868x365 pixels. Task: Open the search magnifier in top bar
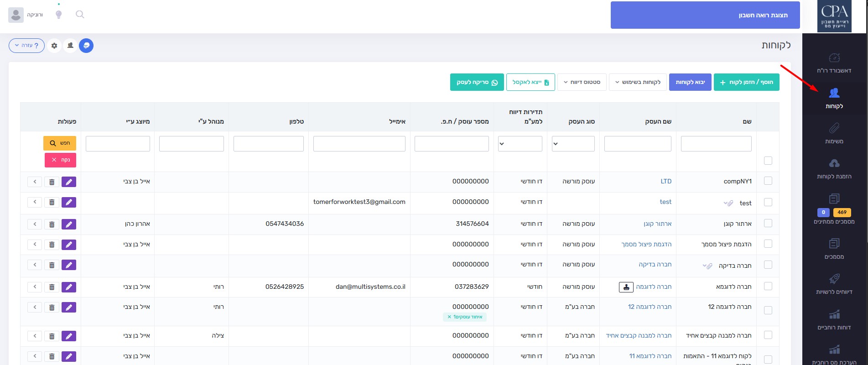pos(80,15)
